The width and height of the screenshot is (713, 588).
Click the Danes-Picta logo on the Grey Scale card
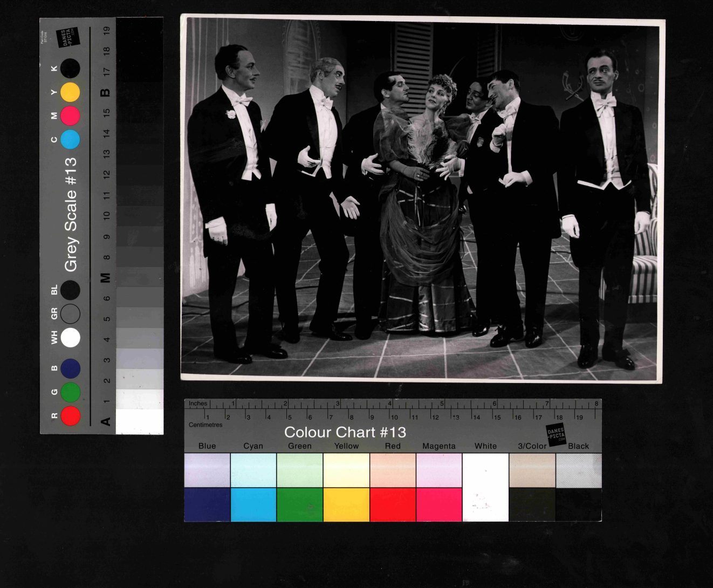pyautogui.click(x=70, y=37)
